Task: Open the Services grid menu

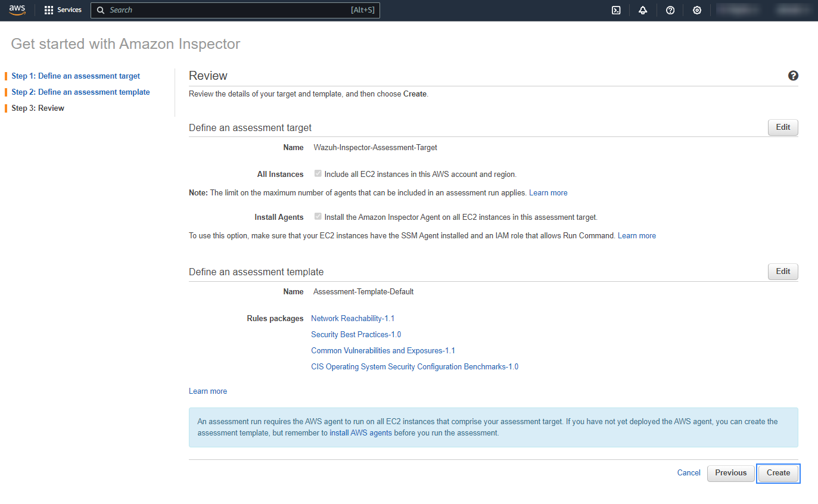Action: click(63, 10)
